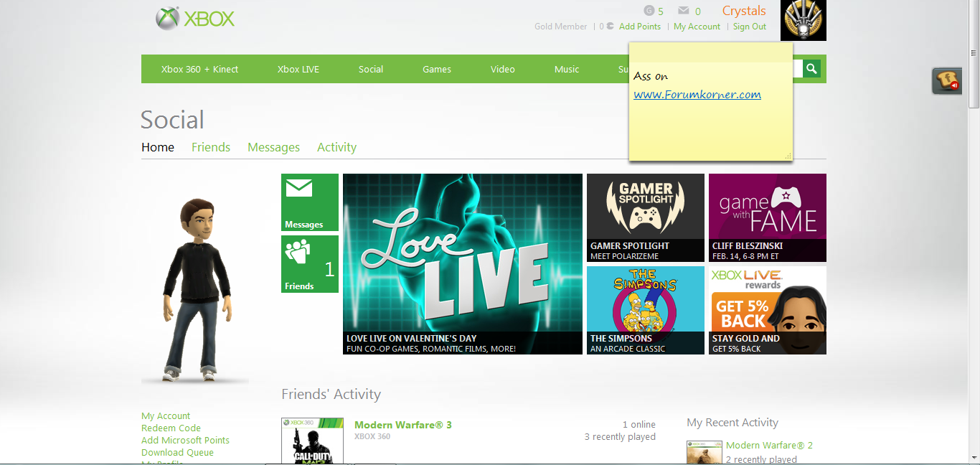The height and width of the screenshot is (465, 980).
Task: Click the sticky note resize grip corner
Action: (788, 156)
